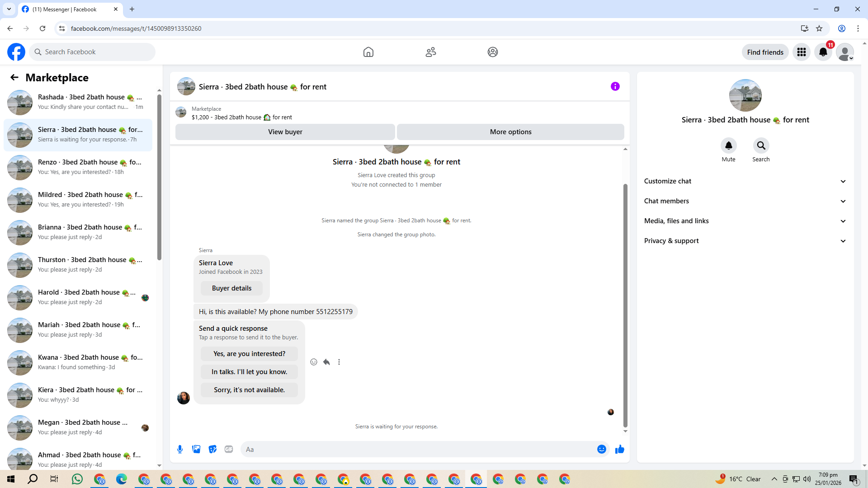Click Find friends button
Viewport: 868px width, 488px height.
(765, 52)
